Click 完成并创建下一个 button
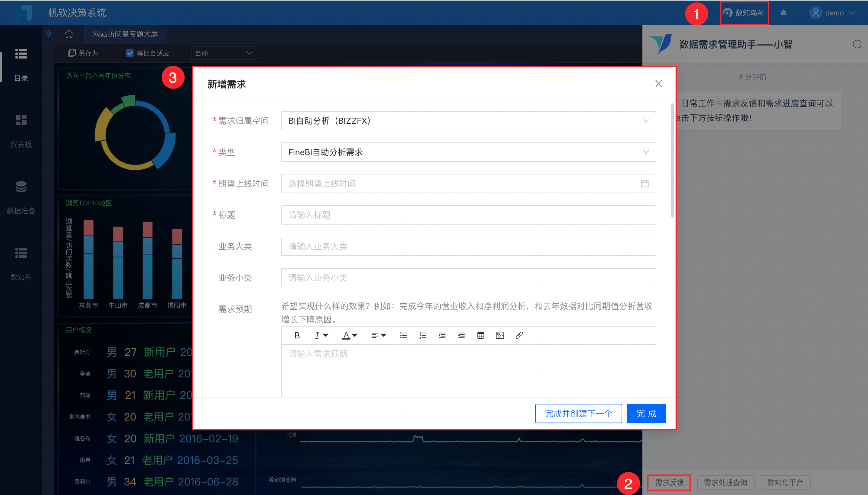The height and width of the screenshot is (495, 868). click(x=578, y=414)
